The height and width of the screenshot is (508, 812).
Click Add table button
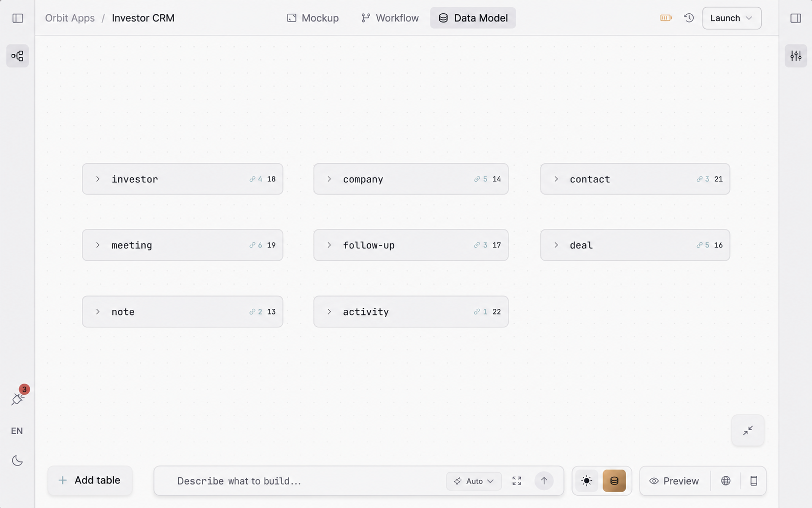coord(90,480)
